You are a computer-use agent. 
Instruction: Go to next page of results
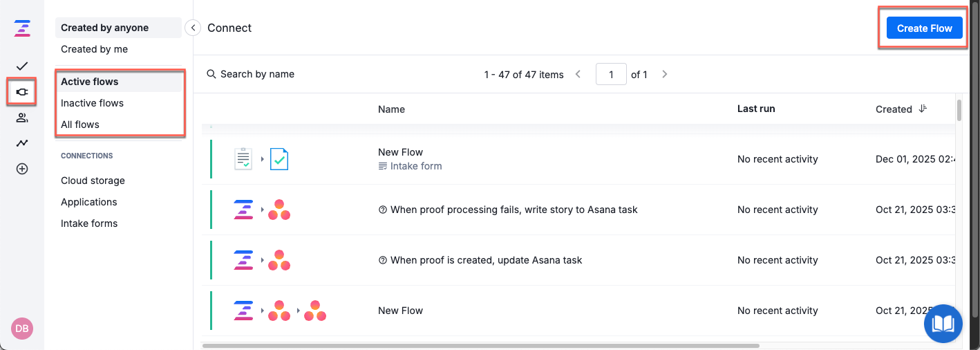665,75
